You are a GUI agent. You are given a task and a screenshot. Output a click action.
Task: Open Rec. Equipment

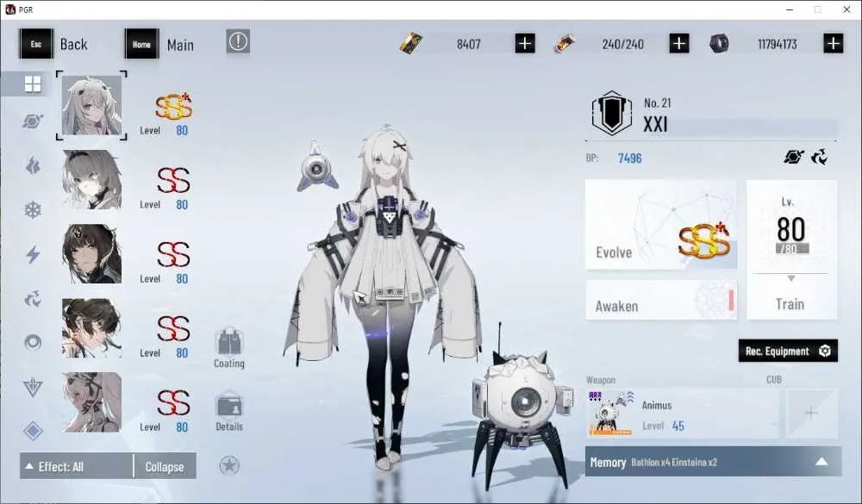pyautogui.click(x=788, y=351)
